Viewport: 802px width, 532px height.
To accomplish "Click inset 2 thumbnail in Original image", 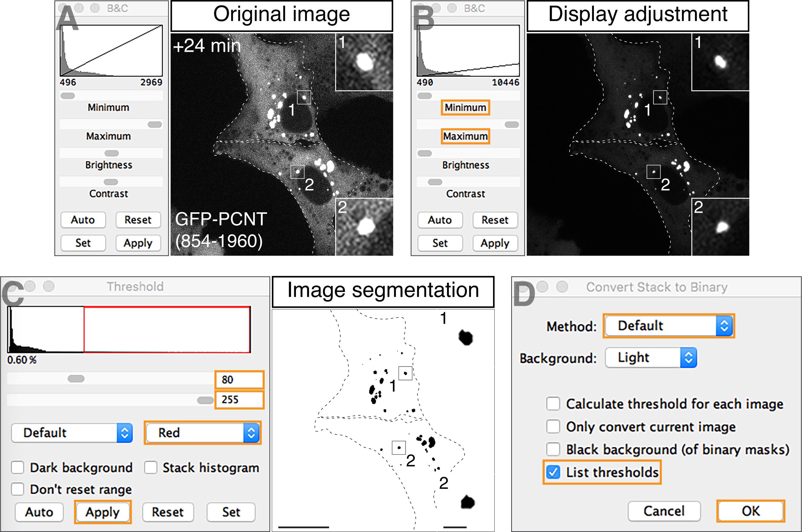I will 364,227.
